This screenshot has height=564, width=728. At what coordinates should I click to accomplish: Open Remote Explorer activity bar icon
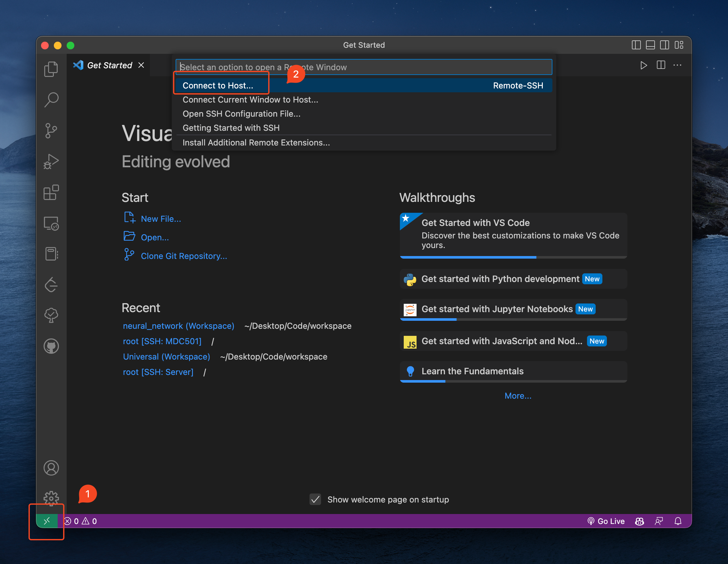click(51, 223)
